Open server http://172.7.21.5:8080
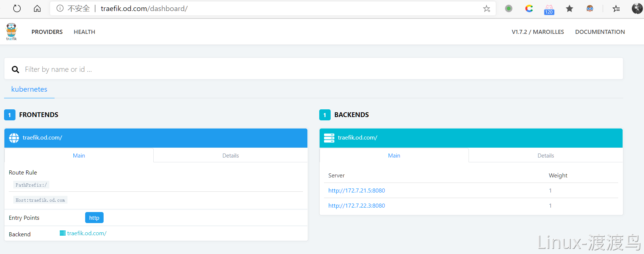The height and width of the screenshot is (254, 644). [x=356, y=190]
